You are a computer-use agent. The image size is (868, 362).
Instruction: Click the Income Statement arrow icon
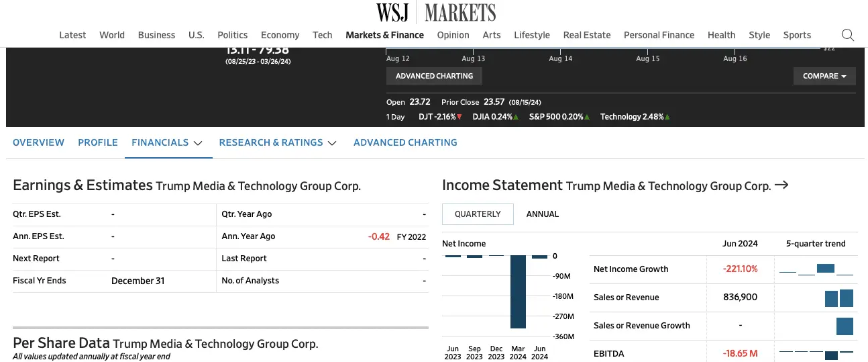point(781,185)
